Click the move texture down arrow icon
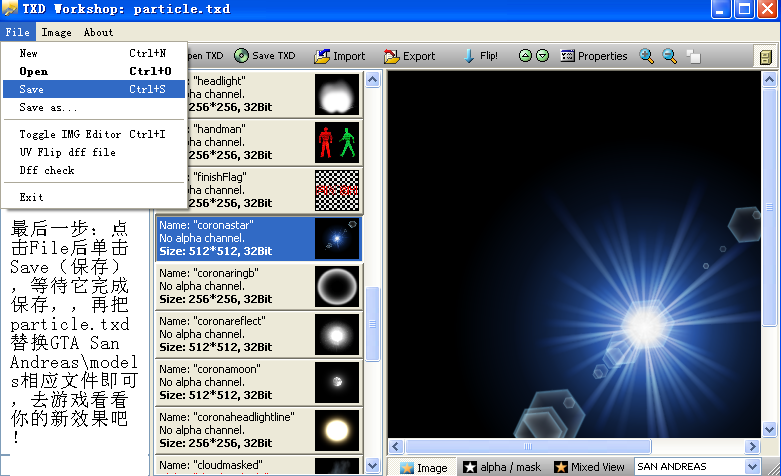Screen dimensions: 781x476 click(542, 56)
